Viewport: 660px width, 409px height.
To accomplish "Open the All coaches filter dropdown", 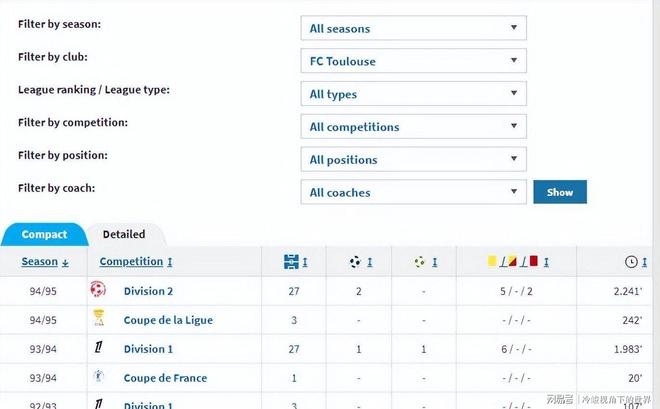I will 413,192.
